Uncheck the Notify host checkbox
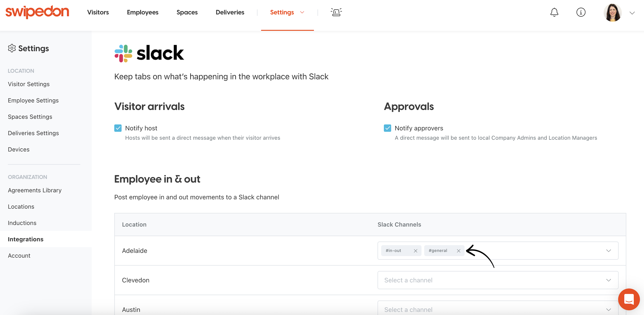 (118, 128)
